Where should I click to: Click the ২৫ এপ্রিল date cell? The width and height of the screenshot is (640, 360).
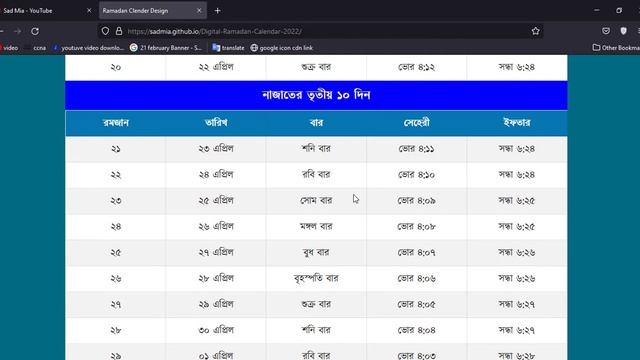pos(216,200)
